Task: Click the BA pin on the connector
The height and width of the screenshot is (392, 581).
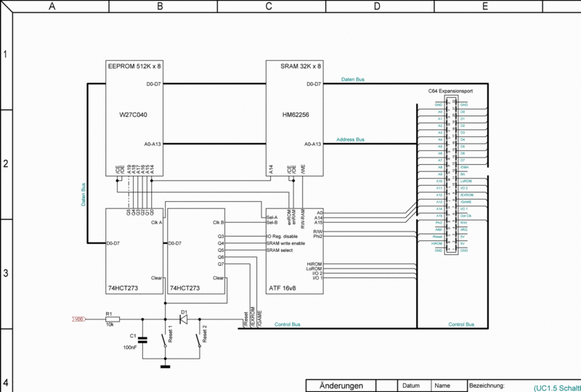Action: pyautogui.click(x=463, y=174)
